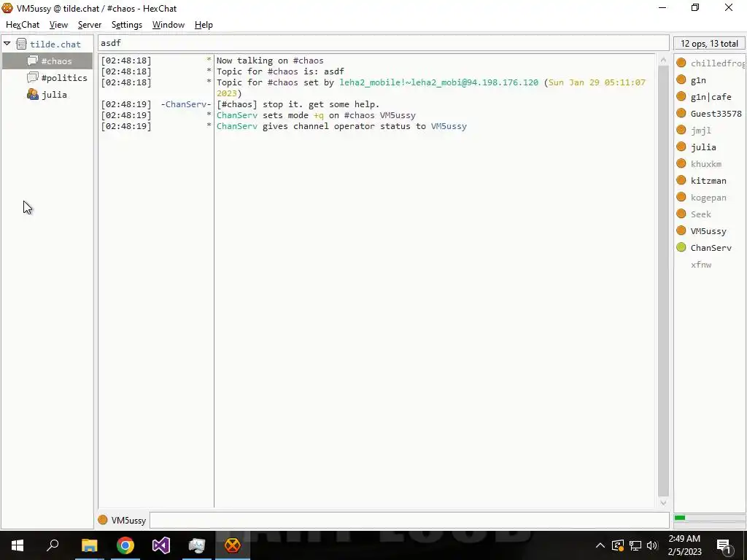
Task: Open the julia private chat
Action: click(54, 95)
